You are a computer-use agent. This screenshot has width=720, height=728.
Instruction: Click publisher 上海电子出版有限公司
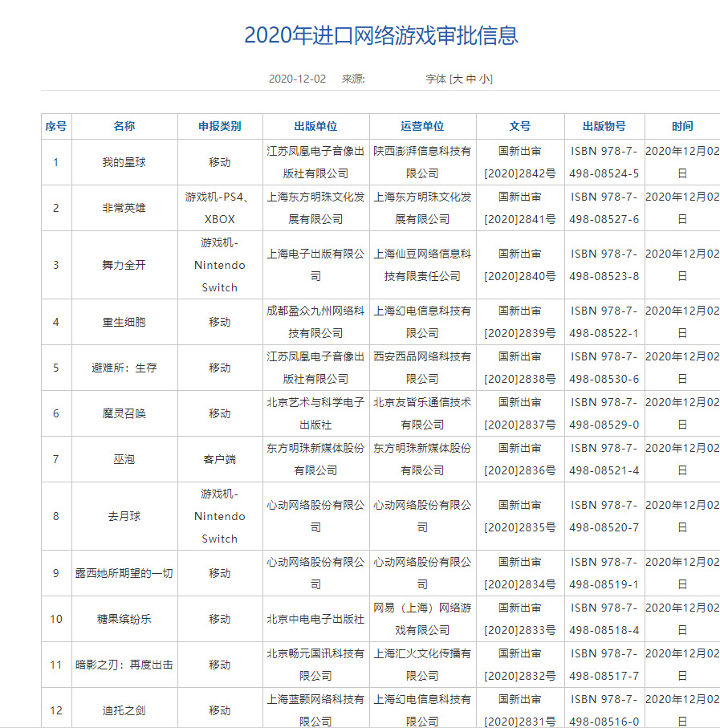point(315,265)
